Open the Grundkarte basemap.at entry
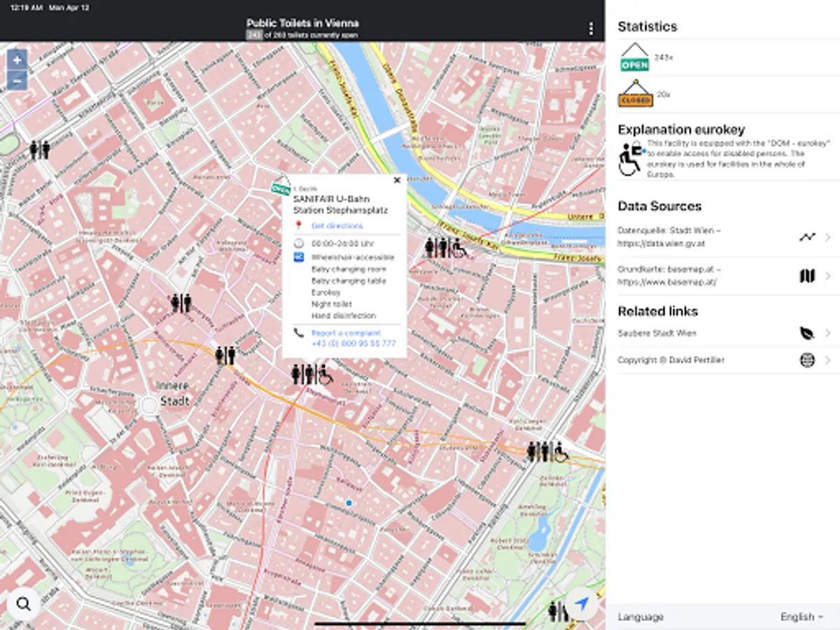Viewport: 840px width, 630px height. (x=724, y=276)
